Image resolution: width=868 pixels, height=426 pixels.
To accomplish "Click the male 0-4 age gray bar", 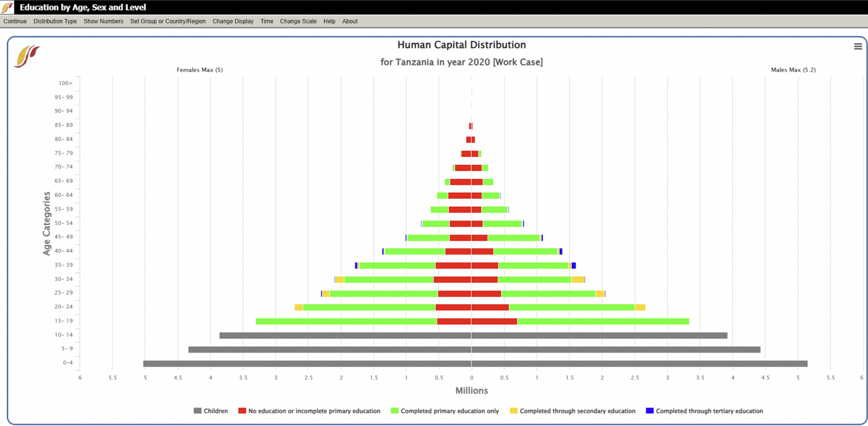I will (639, 363).
